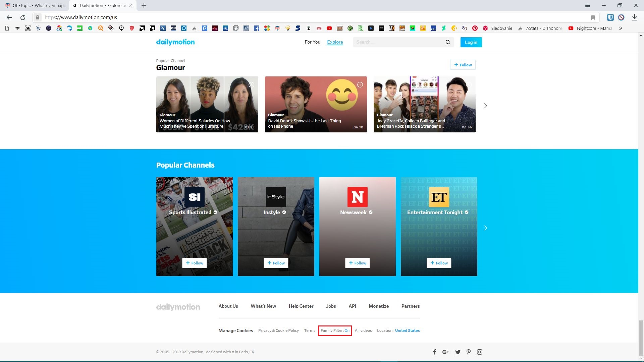The width and height of the screenshot is (644, 362).
Task: Open Dailymotion Twitter page icon
Action: pyautogui.click(x=458, y=352)
